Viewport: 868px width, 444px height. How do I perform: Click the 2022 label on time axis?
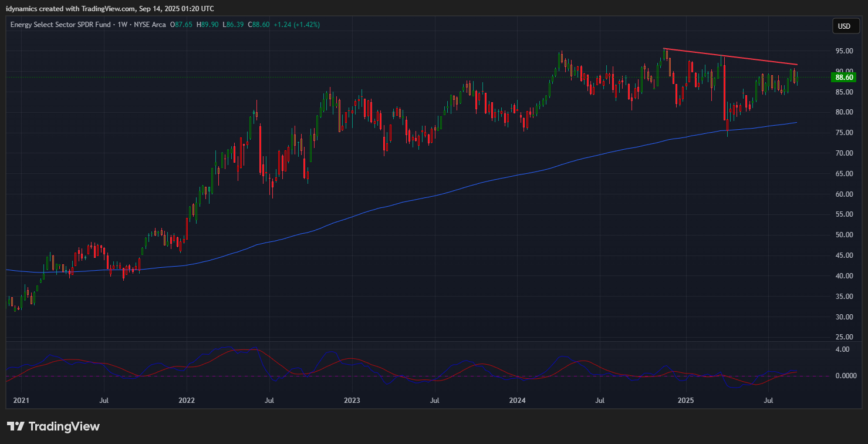(187, 401)
